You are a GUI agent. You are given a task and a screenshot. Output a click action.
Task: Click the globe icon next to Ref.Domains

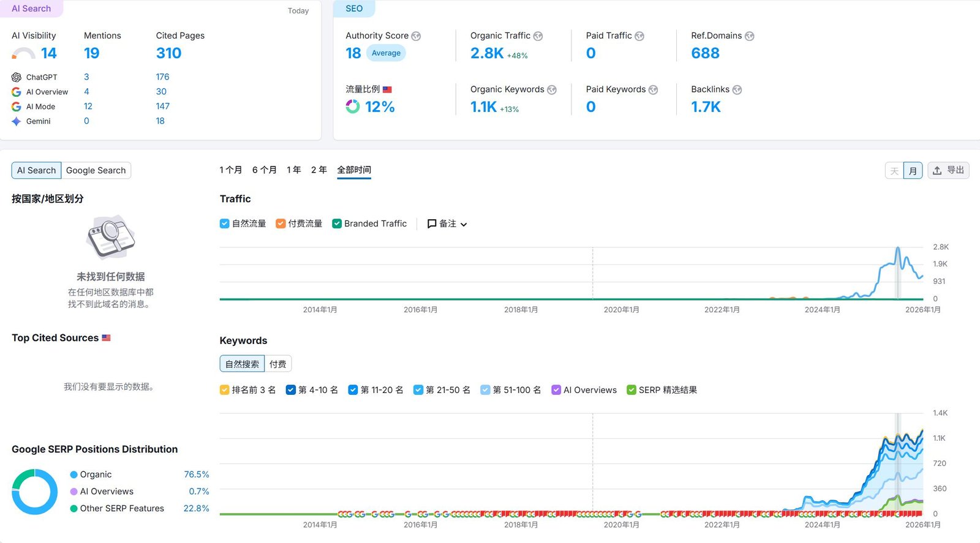click(x=749, y=36)
